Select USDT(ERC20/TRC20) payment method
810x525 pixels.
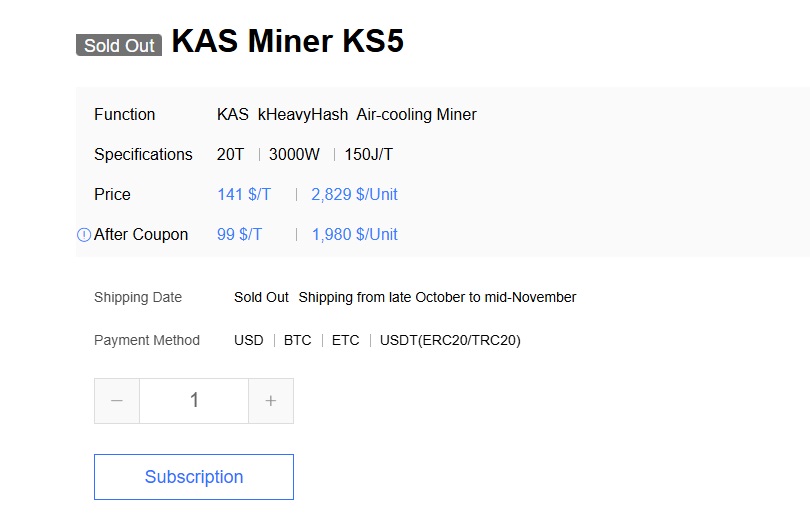[x=450, y=340]
